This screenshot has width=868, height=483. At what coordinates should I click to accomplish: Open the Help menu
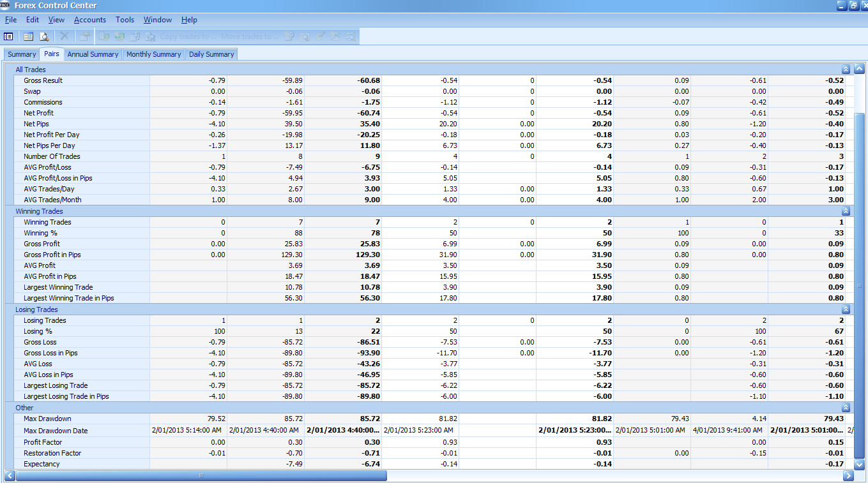pyautogui.click(x=189, y=20)
